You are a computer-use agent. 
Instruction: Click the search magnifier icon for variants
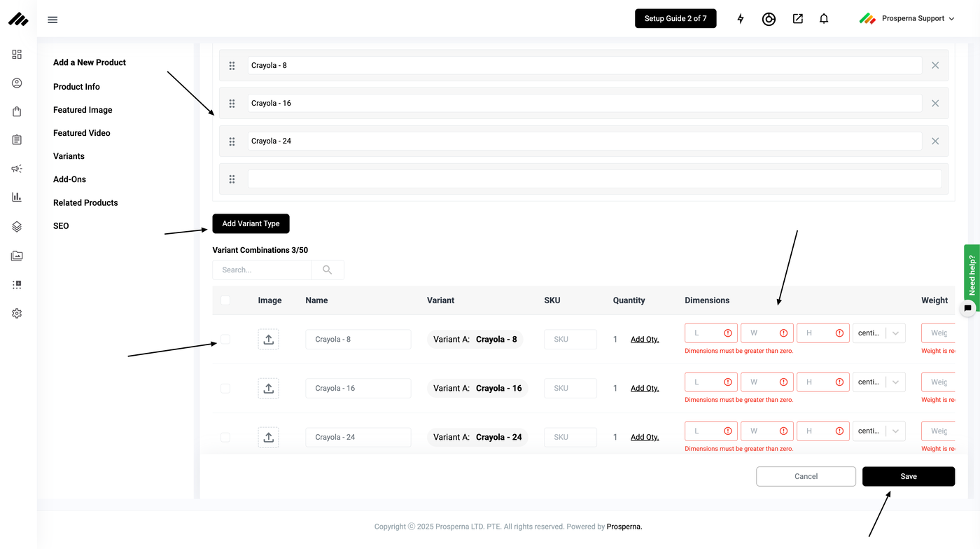point(328,270)
